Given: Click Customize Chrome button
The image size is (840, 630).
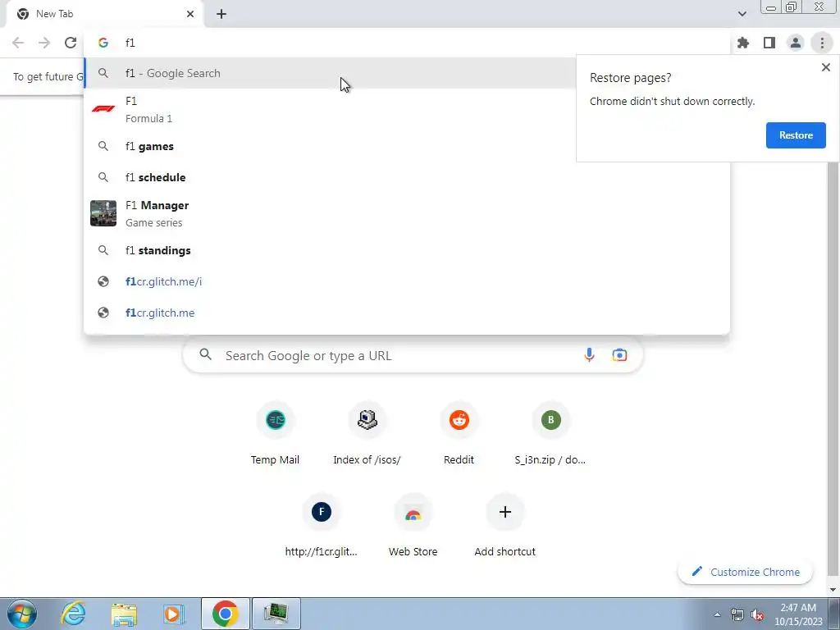Looking at the screenshot, I should [745, 572].
